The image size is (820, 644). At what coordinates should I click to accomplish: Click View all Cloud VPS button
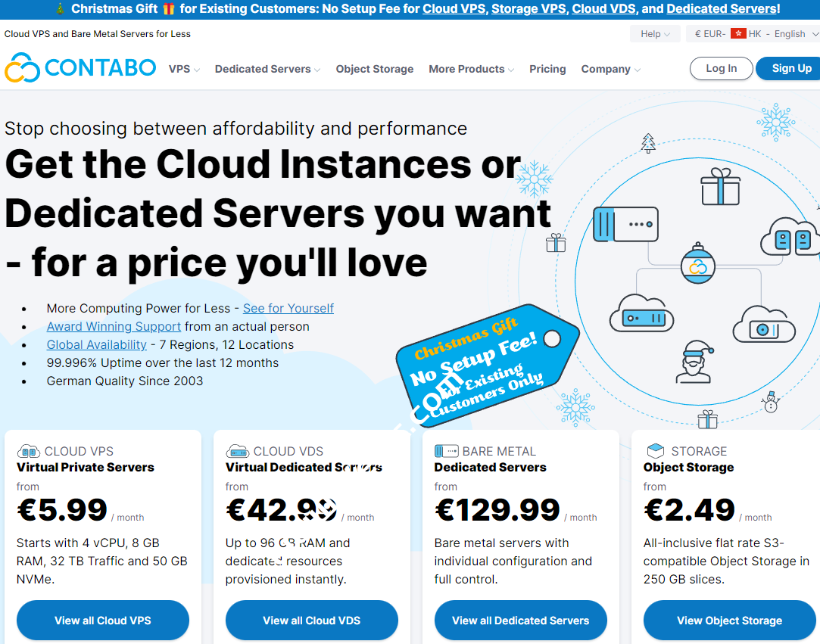(x=103, y=621)
